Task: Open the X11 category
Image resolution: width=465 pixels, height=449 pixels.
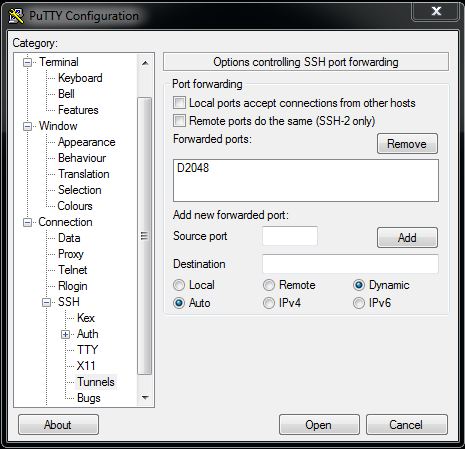Action: [x=86, y=366]
